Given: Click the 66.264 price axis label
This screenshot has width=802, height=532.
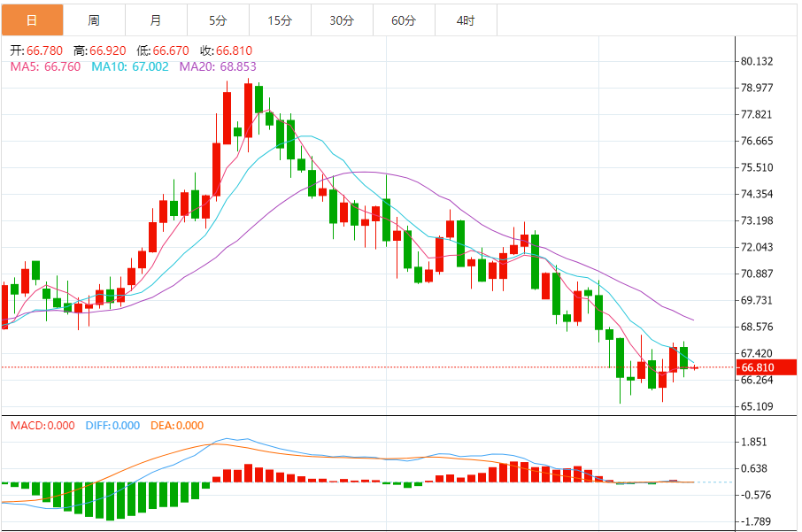Looking at the screenshot, I should pos(757,380).
